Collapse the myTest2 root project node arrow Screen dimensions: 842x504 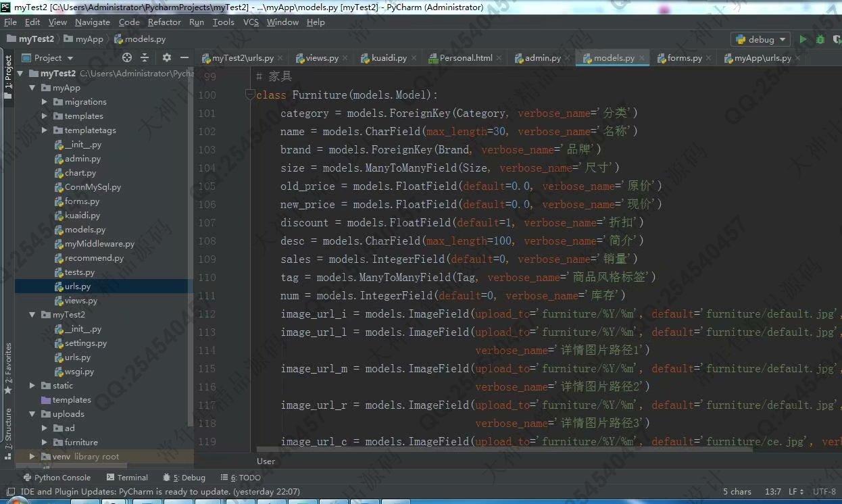[x=20, y=74]
